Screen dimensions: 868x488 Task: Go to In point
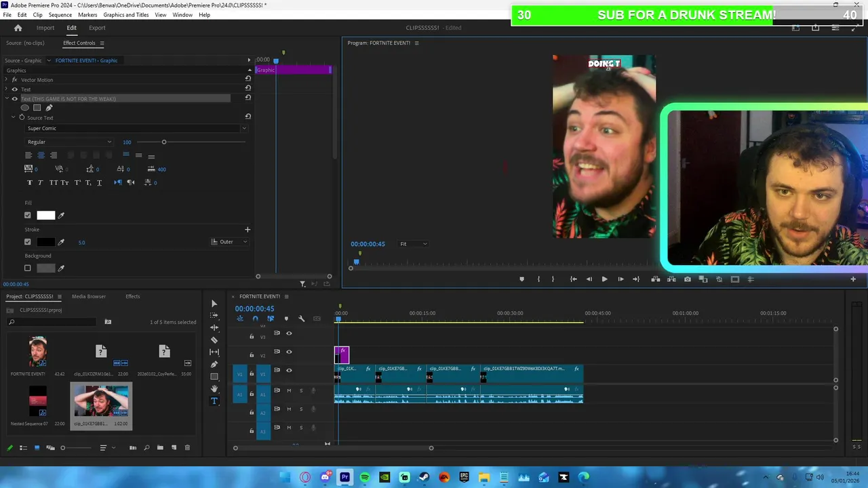573,279
